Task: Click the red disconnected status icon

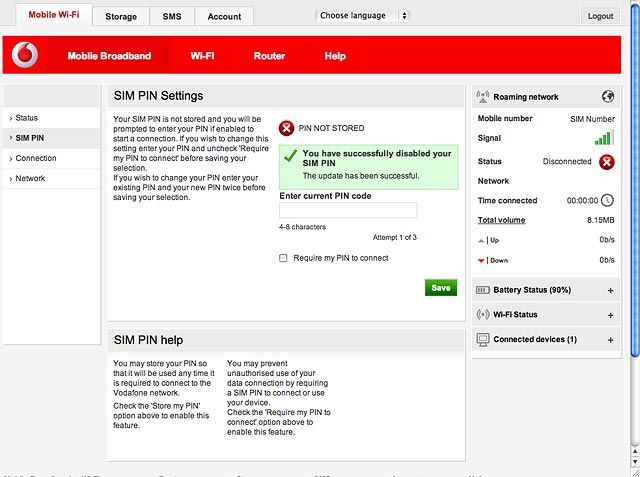Action: pyautogui.click(x=607, y=162)
